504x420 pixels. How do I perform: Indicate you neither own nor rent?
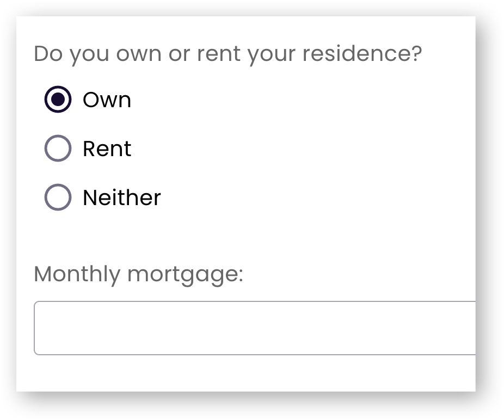[58, 197]
